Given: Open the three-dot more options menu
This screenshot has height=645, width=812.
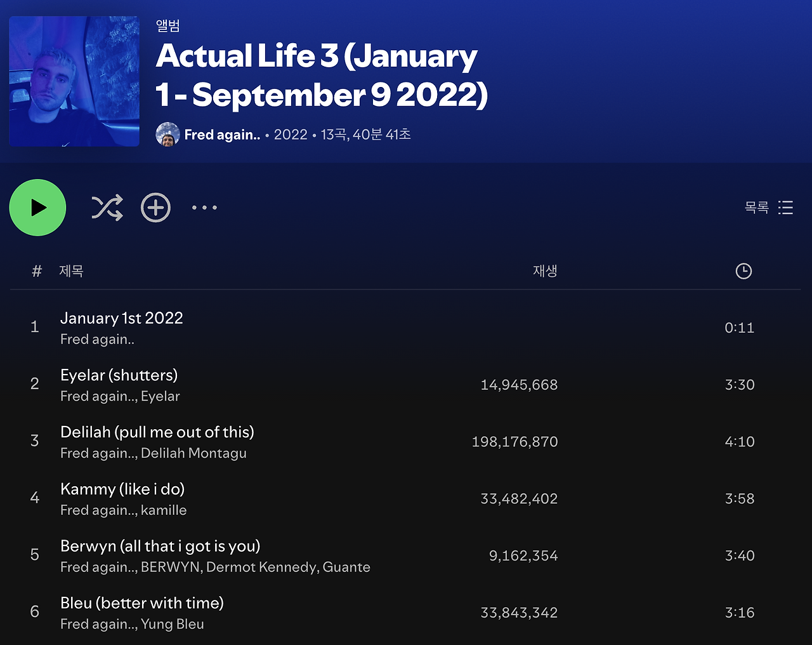Looking at the screenshot, I should coord(204,208).
